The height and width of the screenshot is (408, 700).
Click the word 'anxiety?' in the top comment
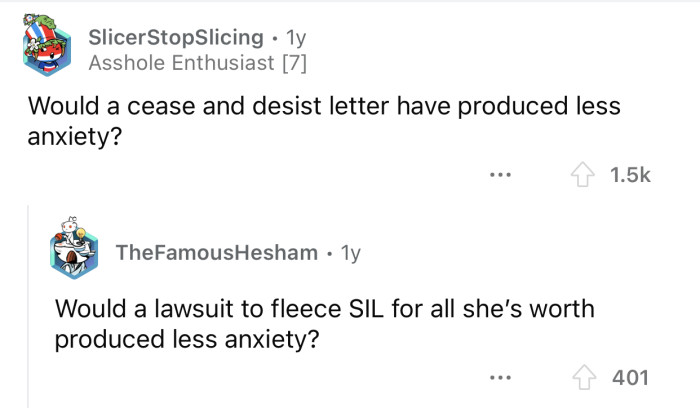(x=75, y=135)
